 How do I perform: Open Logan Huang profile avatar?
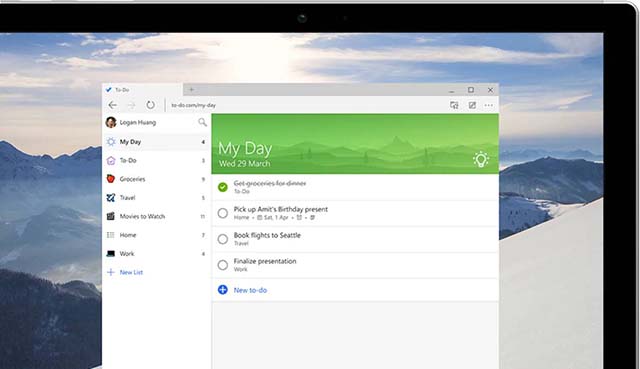coord(111,122)
